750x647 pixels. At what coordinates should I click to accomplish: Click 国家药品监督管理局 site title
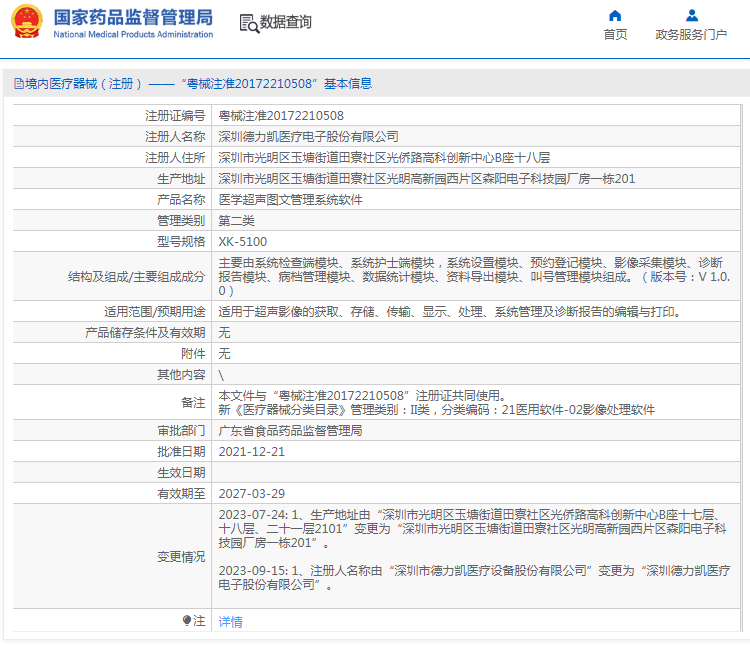click(133, 17)
